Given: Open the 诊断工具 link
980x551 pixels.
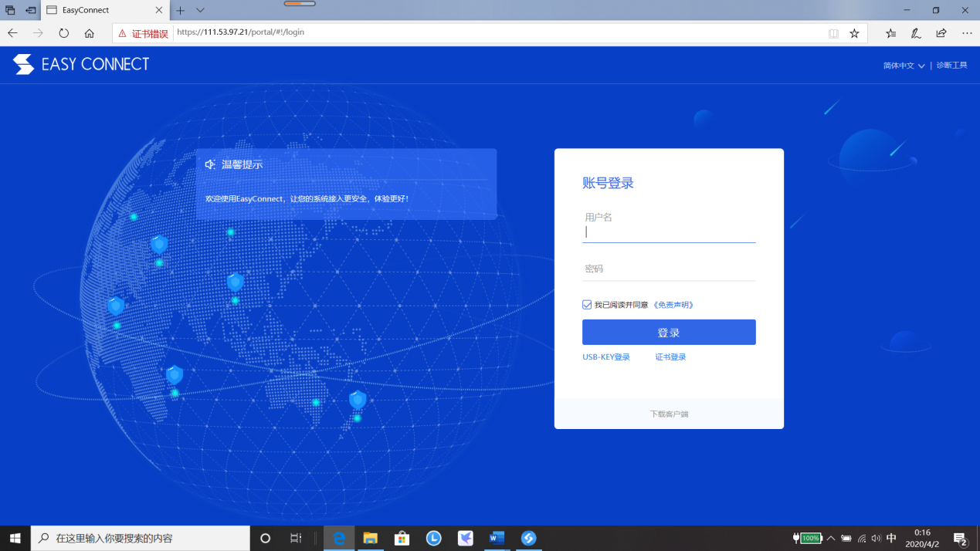Looking at the screenshot, I should click(951, 66).
